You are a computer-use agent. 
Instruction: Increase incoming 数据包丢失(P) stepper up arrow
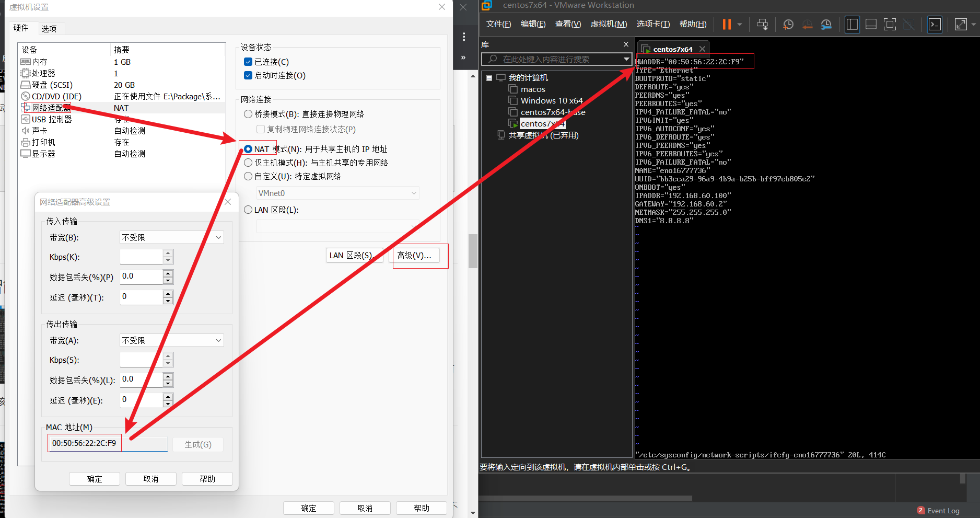click(x=168, y=273)
